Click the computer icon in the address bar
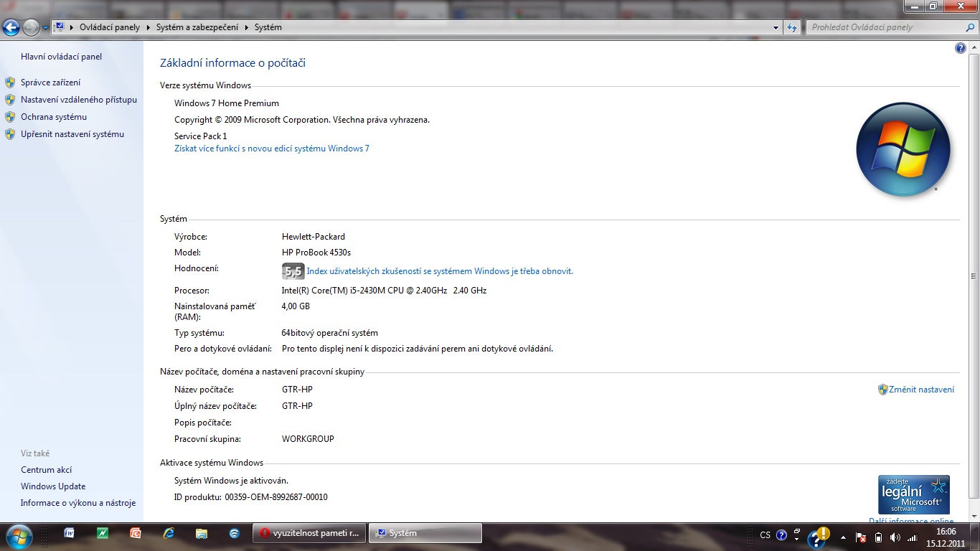This screenshot has height=551, width=980. click(x=60, y=27)
